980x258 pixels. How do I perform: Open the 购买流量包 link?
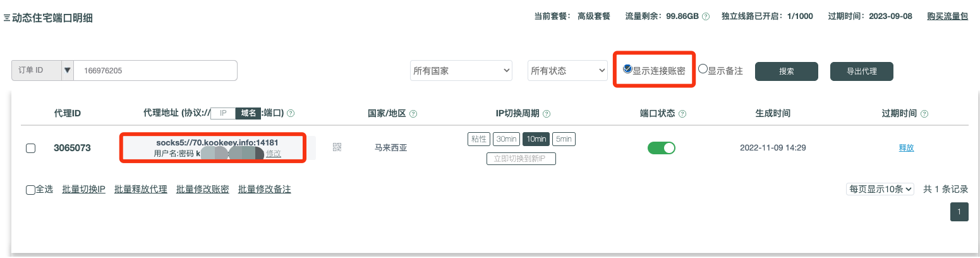[x=947, y=16]
